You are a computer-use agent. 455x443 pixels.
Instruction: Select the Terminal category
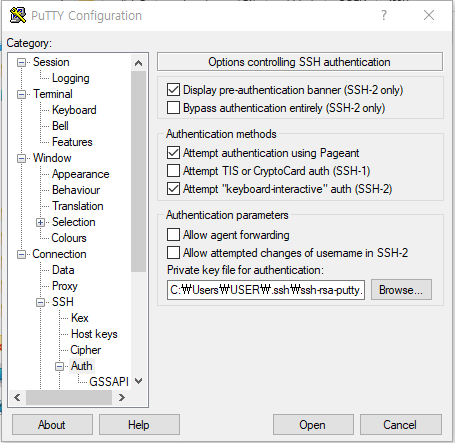(x=53, y=94)
